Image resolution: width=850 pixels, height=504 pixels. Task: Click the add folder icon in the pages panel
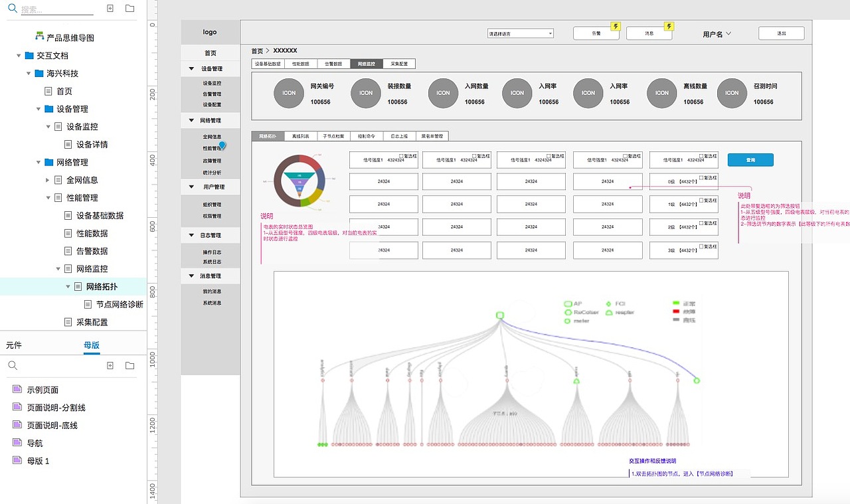click(x=129, y=9)
